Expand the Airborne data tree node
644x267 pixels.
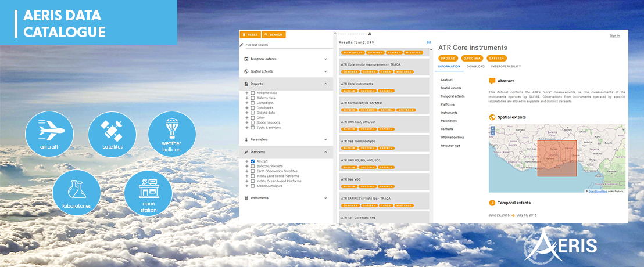(x=247, y=93)
